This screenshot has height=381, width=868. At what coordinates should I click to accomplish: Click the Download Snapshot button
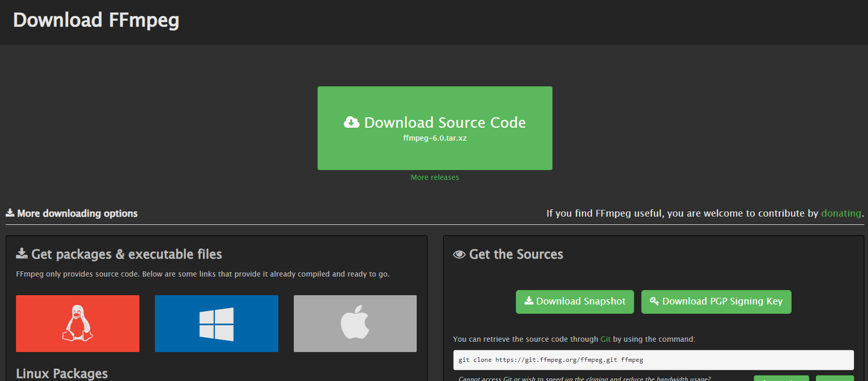point(575,302)
